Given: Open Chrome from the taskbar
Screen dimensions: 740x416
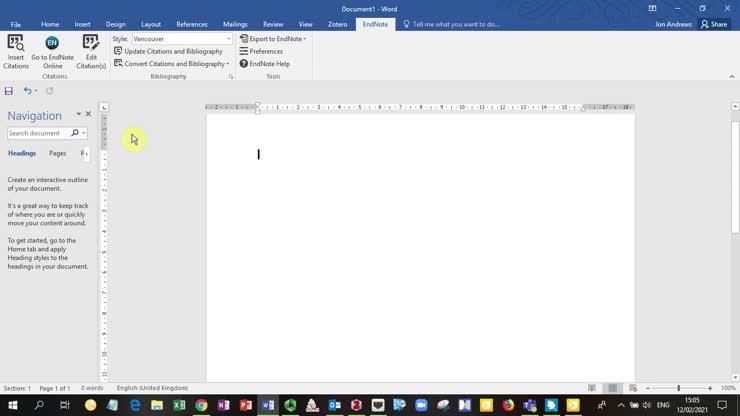Looking at the screenshot, I should [x=201, y=405].
